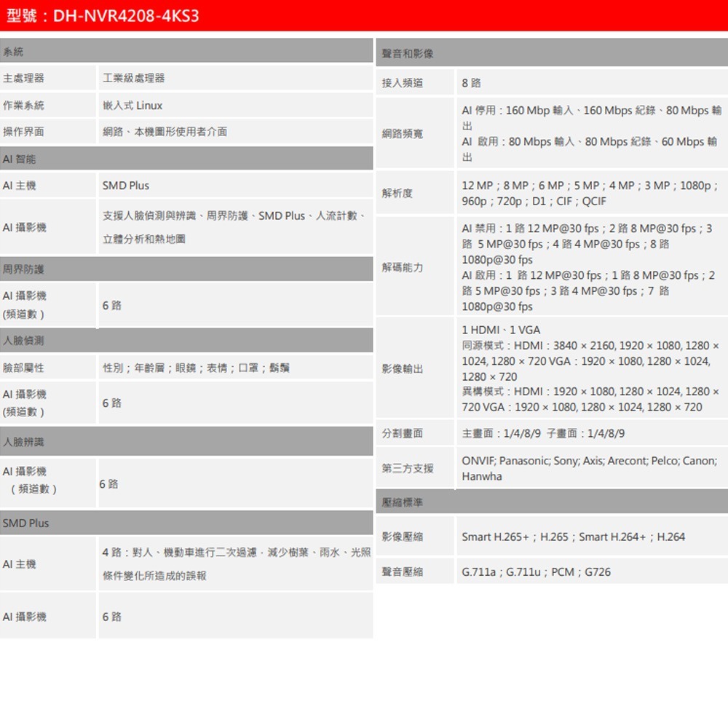
Task: Click the 8 路 channel value
Action: tap(471, 83)
